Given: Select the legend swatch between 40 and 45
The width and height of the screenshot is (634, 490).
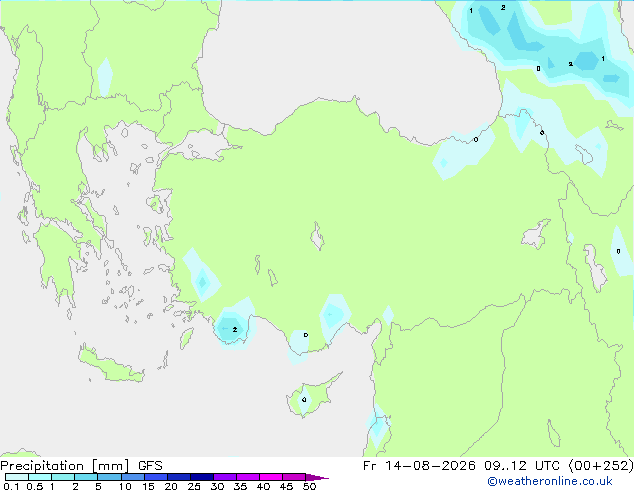Looking at the screenshot, I should [271, 477].
